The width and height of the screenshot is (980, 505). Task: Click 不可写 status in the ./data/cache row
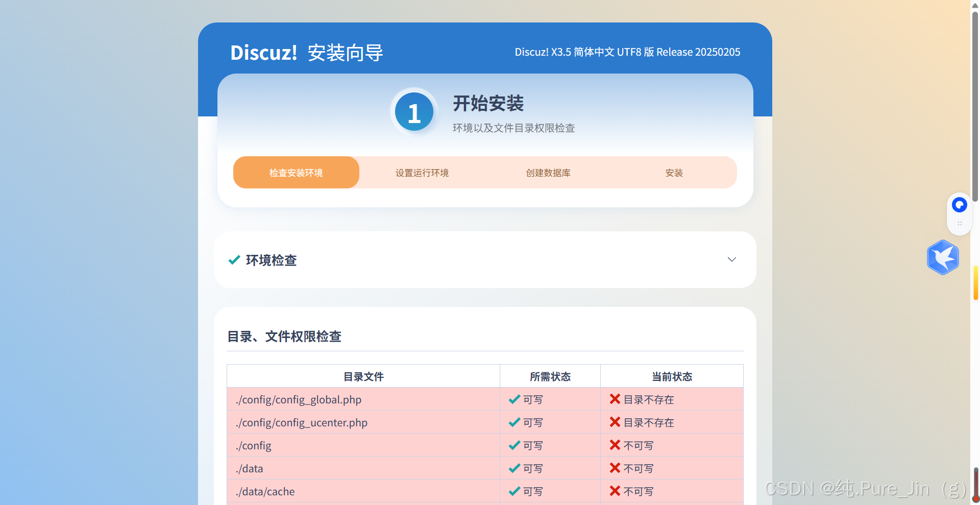point(639,492)
